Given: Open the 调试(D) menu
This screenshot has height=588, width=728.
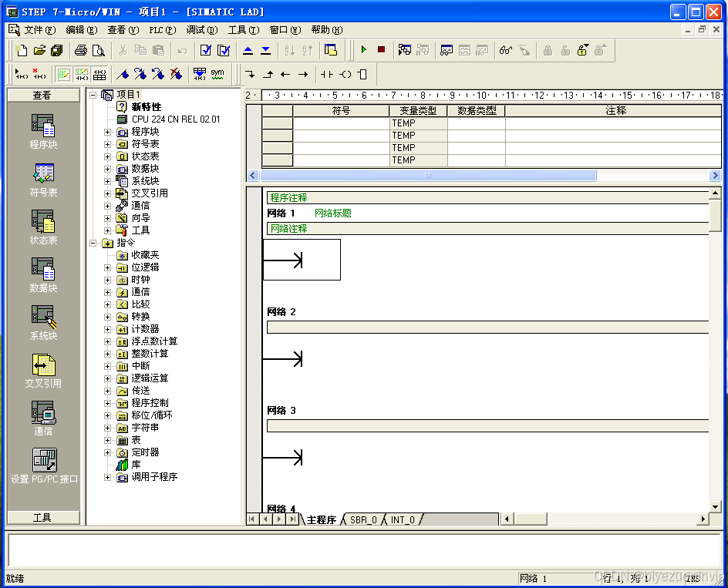Looking at the screenshot, I should [x=202, y=30].
